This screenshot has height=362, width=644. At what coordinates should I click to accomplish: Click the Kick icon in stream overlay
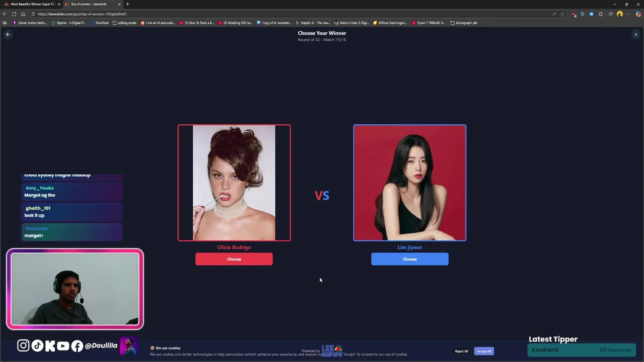tap(50, 345)
